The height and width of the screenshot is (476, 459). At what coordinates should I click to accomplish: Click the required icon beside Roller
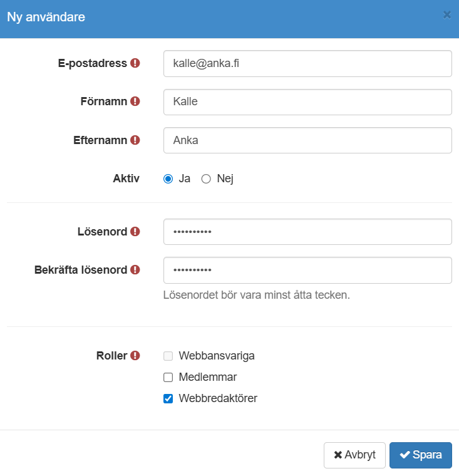pyautogui.click(x=135, y=356)
